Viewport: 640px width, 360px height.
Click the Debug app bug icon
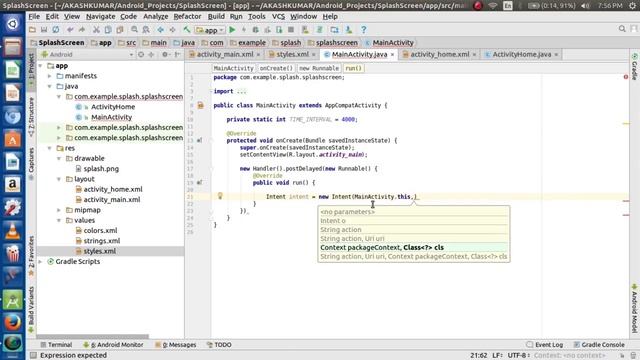pos(256,29)
